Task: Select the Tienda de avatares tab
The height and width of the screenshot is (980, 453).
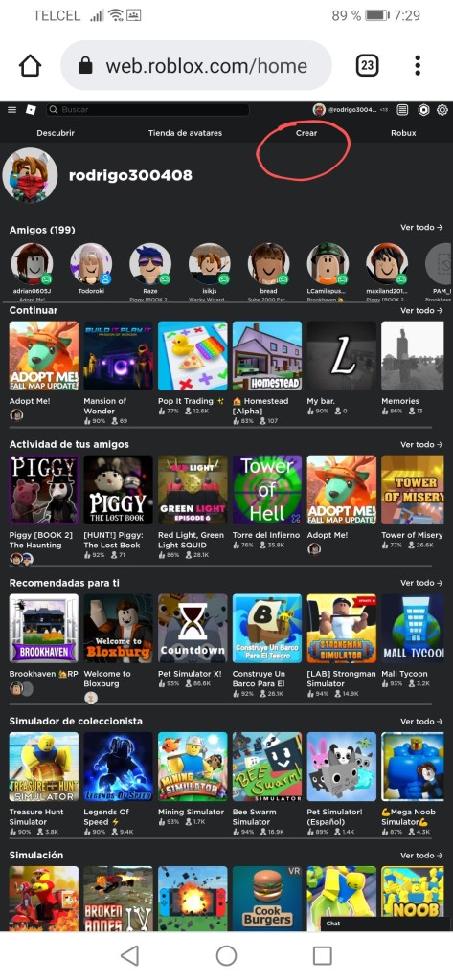Action: pyautogui.click(x=185, y=133)
